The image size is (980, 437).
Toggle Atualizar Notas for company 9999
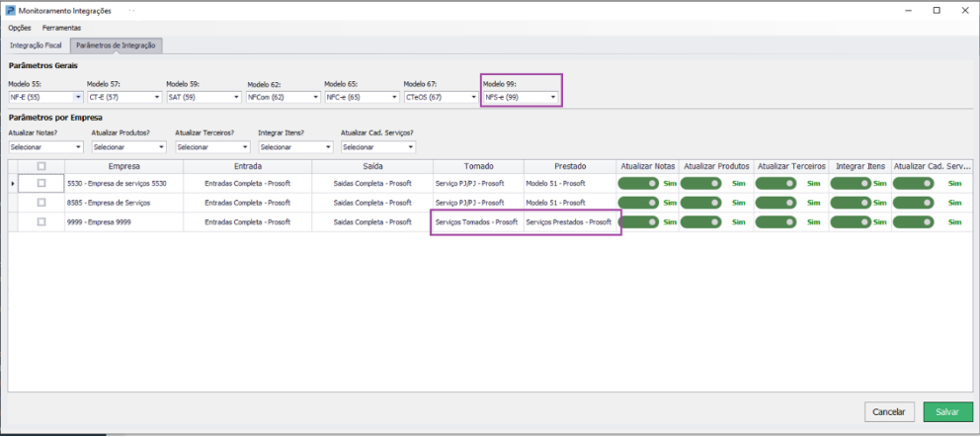(x=638, y=221)
